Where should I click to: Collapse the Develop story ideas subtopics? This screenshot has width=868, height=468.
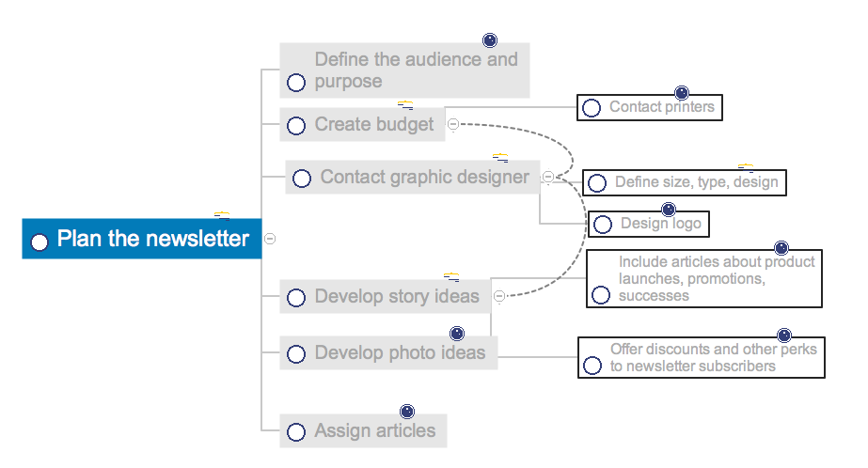[x=499, y=296]
